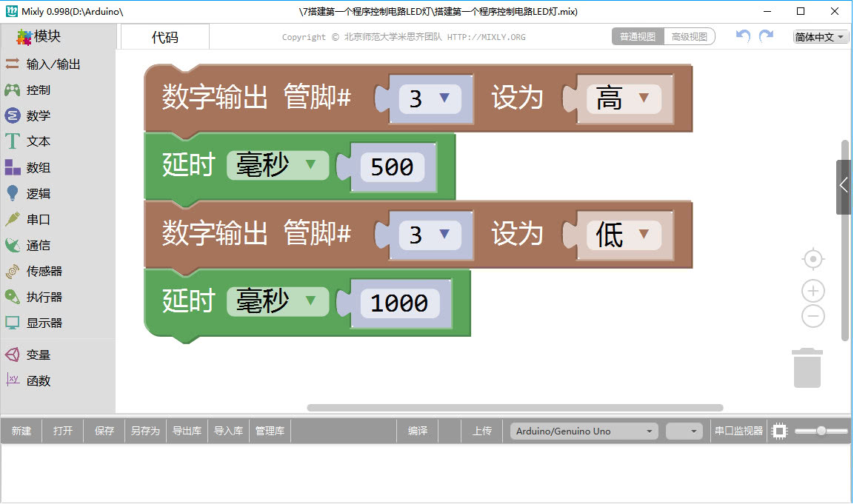Image resolution: width=854 pixels, height=504 pixels.
Task: Open the Arduino/Genuino Uno board dropdown
Action: [583, 430]
